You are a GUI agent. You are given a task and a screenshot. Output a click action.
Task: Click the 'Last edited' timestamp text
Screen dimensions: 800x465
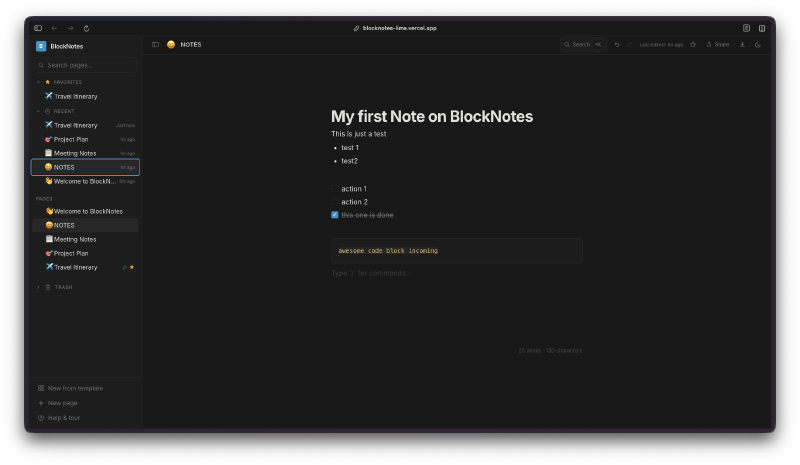661,44
